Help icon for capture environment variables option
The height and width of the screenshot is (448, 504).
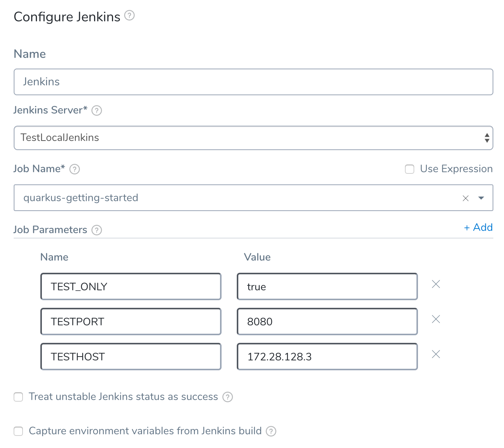pos(271,431)
